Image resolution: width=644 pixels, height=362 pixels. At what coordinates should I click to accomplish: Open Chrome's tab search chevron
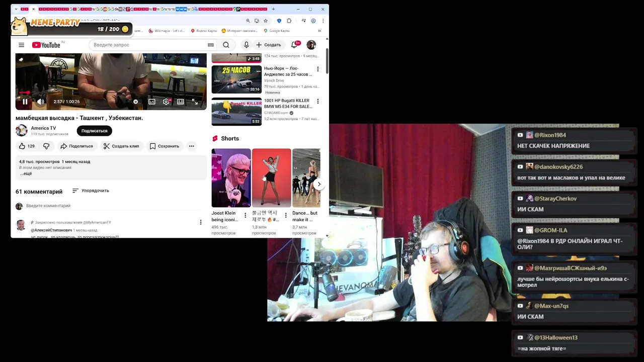[16, 9]
